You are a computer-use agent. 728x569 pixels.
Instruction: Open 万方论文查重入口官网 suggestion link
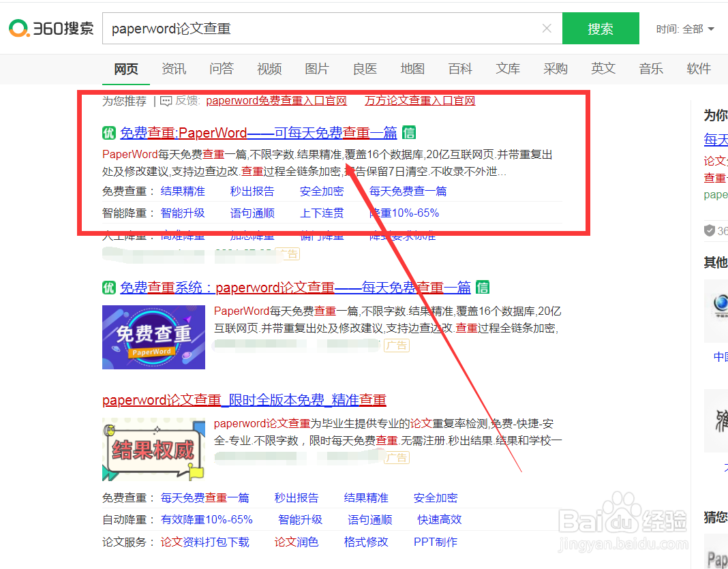pyautogui.click(x=420, y=100)
